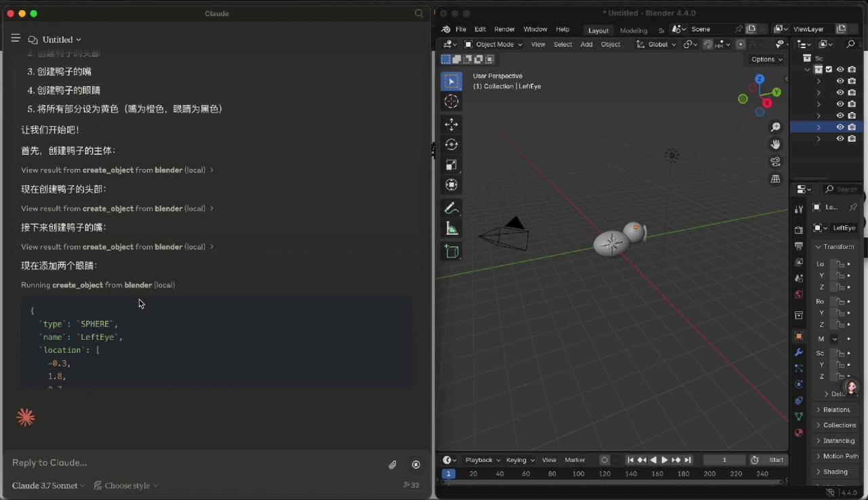Image resolution: width=868 pixels, height=500 pixels.
Task: Open the Object properties orange square tab
Action: click(x=799, y=336)
